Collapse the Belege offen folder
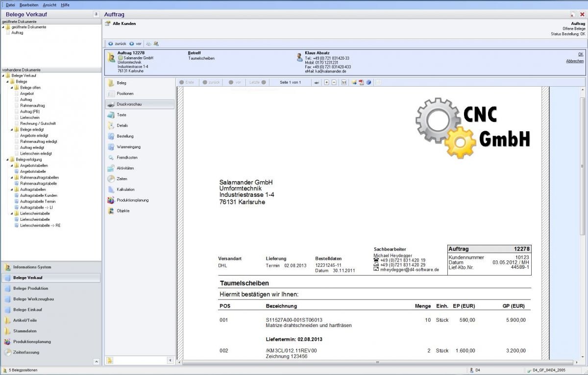This screenshot has width=588, height=375. click(x=12, y=88)
